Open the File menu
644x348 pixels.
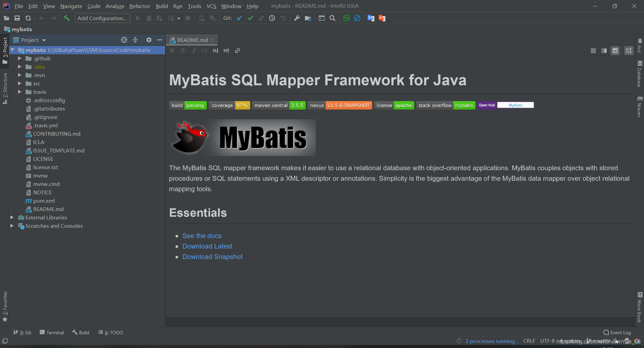pos(19,6)
